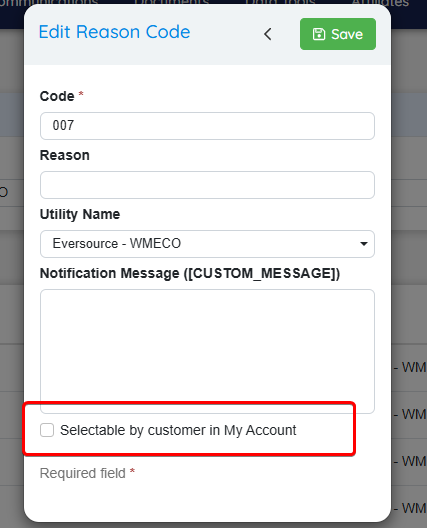Click the 'Selectable by customer in My Account' label
427x528 pixels.
point(178,430)
